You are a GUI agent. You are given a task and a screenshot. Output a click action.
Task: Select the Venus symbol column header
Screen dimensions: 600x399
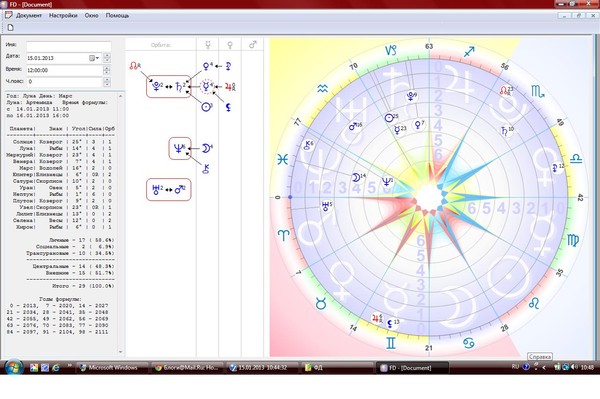pos(230,45)
